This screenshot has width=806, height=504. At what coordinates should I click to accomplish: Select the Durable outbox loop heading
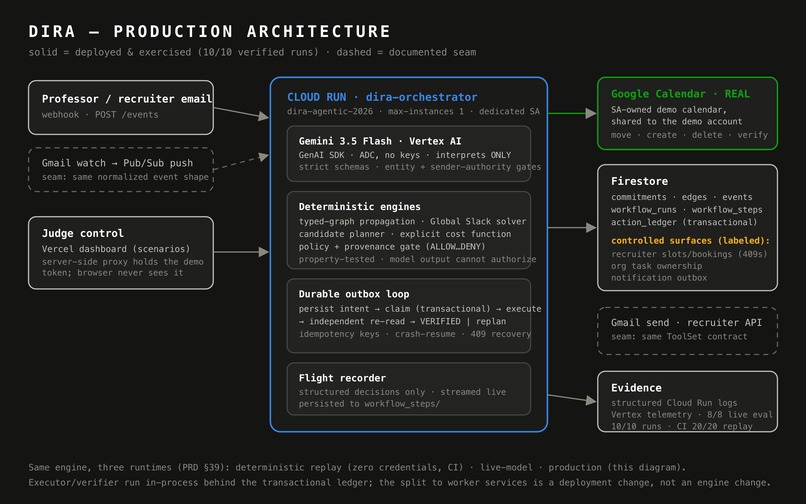[354, 294]
